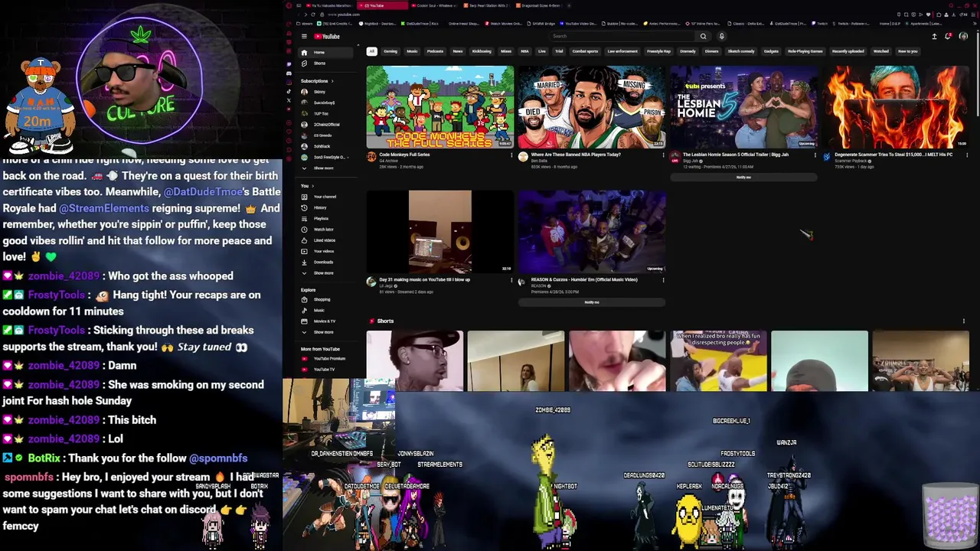Play the Banned NBA Players video thumbnail

[592, 107]
